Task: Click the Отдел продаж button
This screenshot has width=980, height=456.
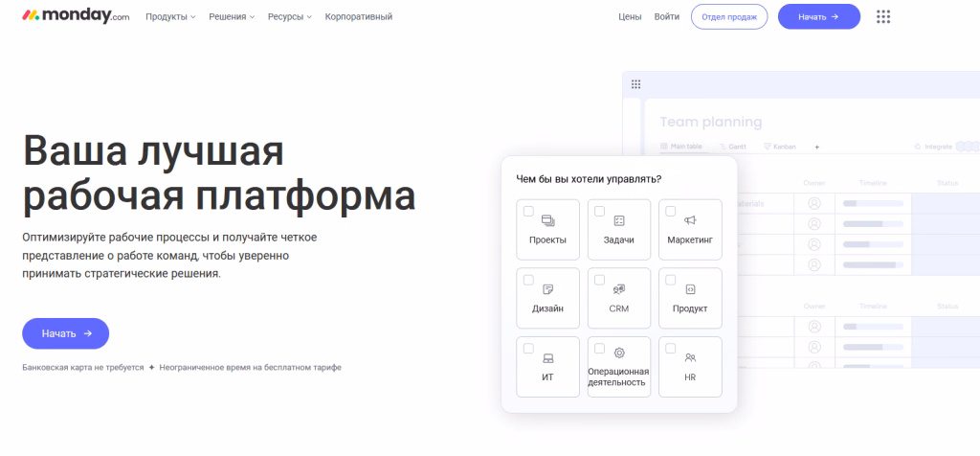Action: point(729,17)
